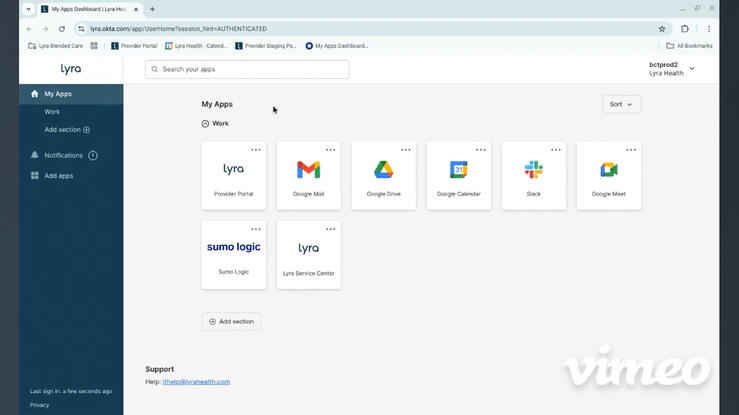Open Google Drive app tile
Viewport: 739px width, 415px height.
(383, 176)
